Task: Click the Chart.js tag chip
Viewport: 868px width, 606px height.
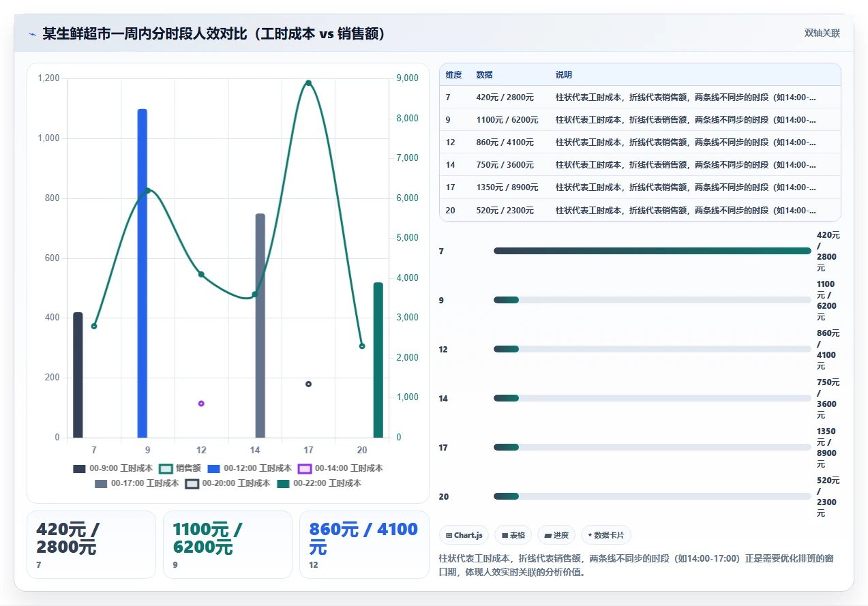Action: (x=464, y=535)
